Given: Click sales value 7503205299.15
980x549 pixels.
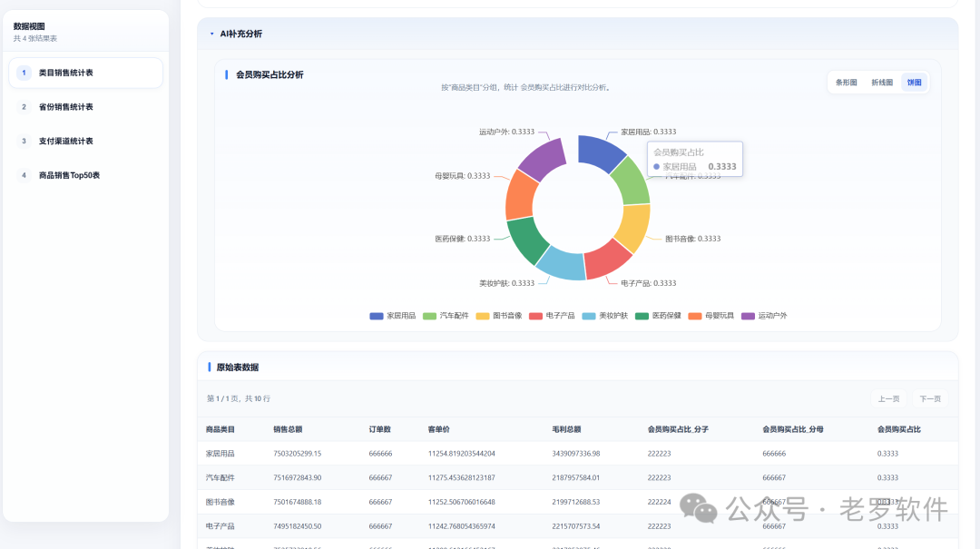Looking at the screenshot, I should tap(298, 454).
